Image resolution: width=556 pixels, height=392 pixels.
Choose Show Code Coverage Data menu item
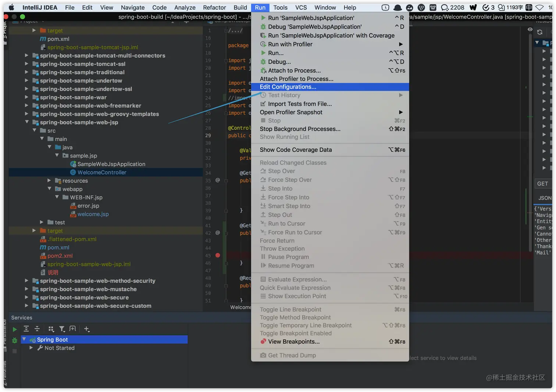[330, 150]
